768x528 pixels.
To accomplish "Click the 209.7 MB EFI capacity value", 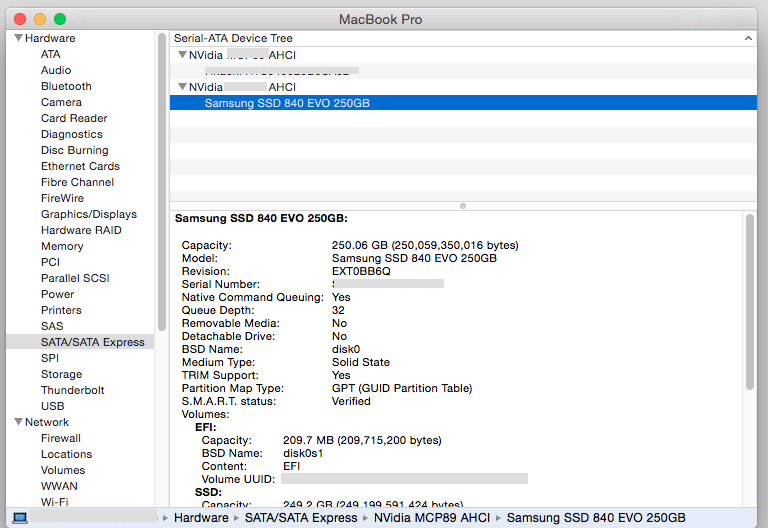I will pyautogui.click(x=362, y=440).
